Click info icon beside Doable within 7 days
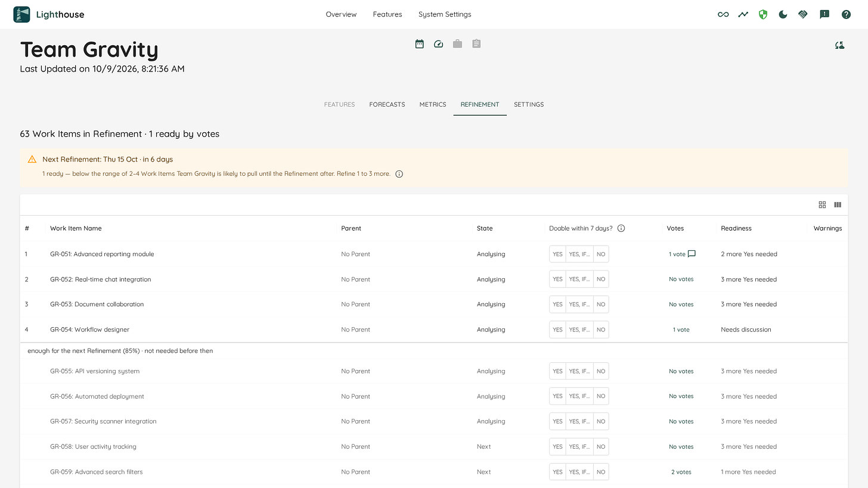The image size is (868, 488). pyautogui.click(x=621, y=228)
